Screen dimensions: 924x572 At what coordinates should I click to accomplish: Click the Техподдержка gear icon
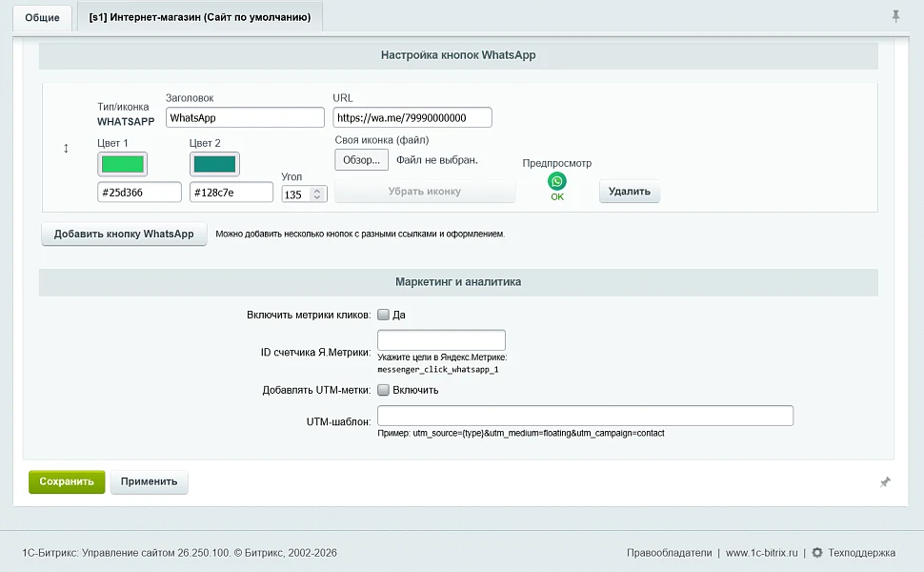pyautogui.click(x=816, y=553)
